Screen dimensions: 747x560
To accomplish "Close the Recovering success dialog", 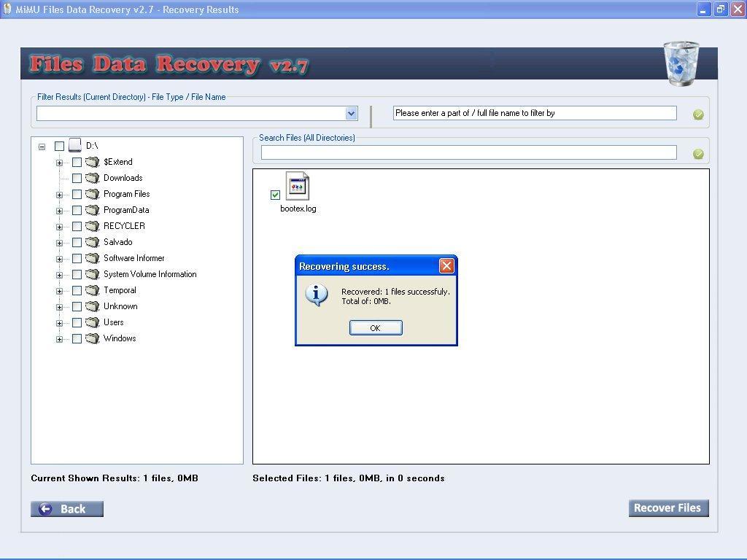I will [x=446, y=265].
